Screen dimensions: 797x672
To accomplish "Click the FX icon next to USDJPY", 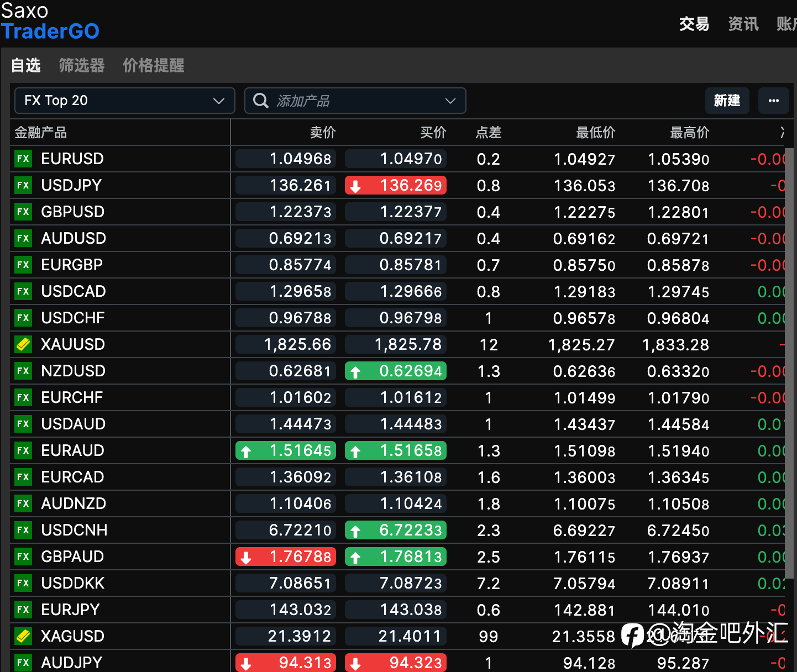I will click(23, 185).
